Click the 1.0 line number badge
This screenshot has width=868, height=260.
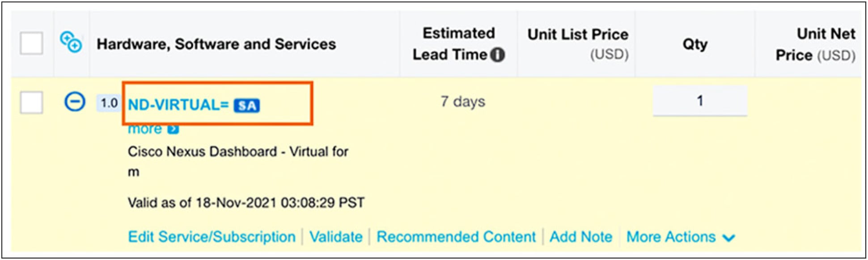point(109,103)
